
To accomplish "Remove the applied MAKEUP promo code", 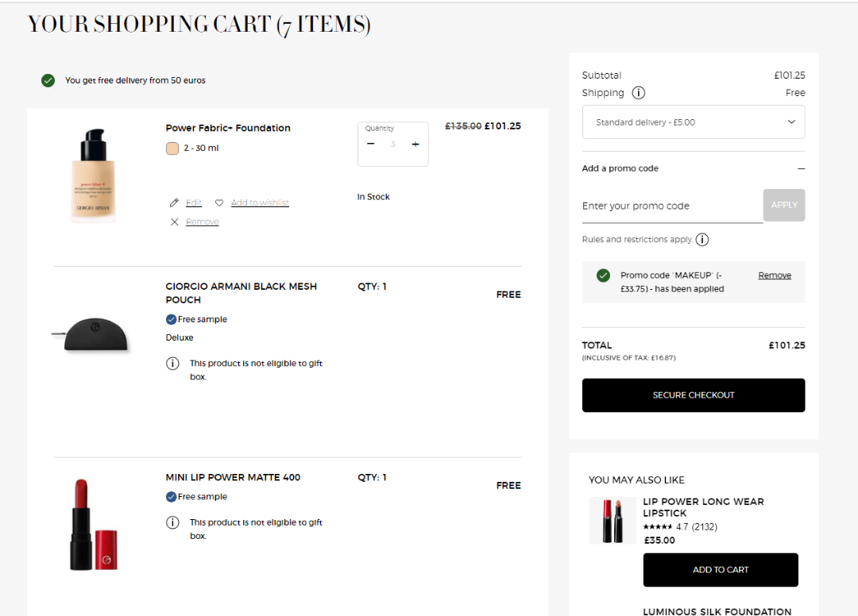I will [774, 275].
